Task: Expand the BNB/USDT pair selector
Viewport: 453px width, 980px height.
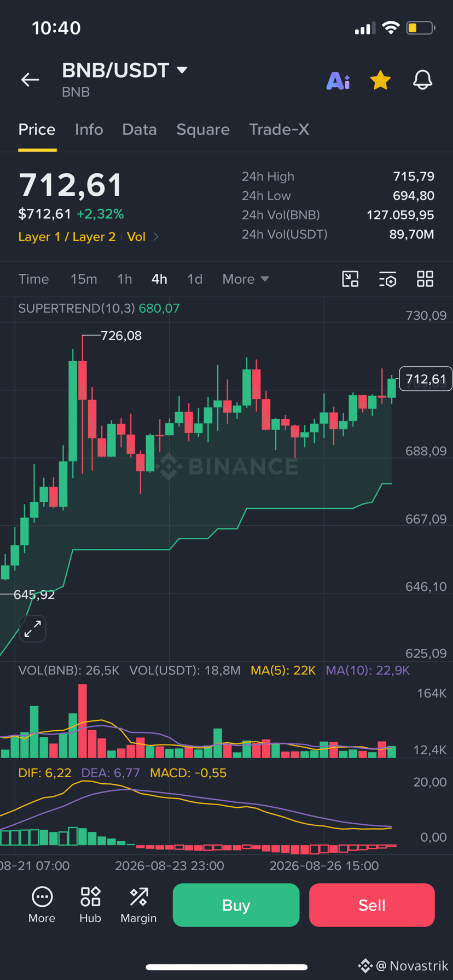Action: 125,70
